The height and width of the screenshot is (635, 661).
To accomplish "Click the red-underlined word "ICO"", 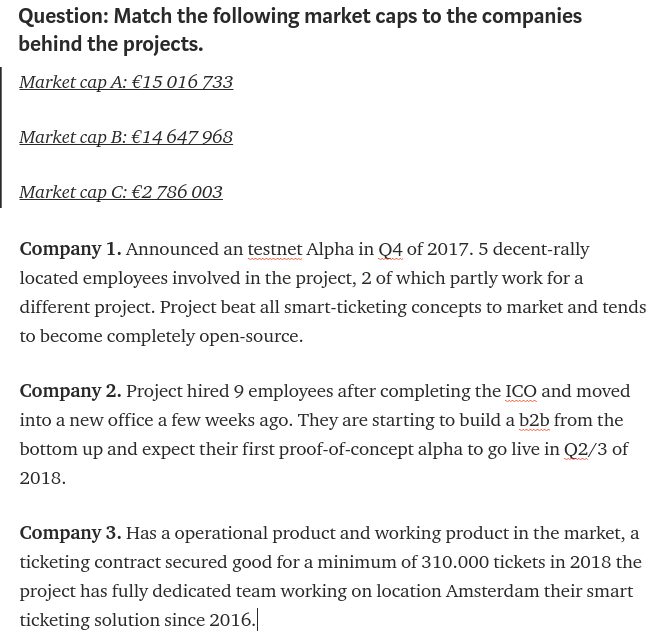I will tap(521, 391).
